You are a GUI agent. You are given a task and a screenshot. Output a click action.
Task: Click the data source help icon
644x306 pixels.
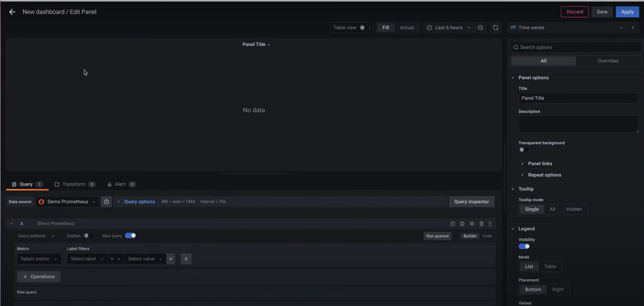106,202
